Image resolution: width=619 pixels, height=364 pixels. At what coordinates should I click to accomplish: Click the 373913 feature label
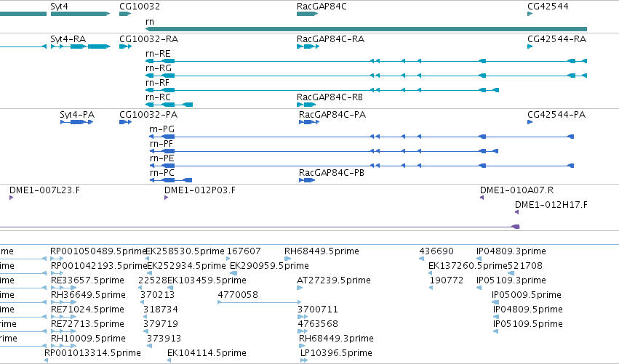(x=164, y=339)
